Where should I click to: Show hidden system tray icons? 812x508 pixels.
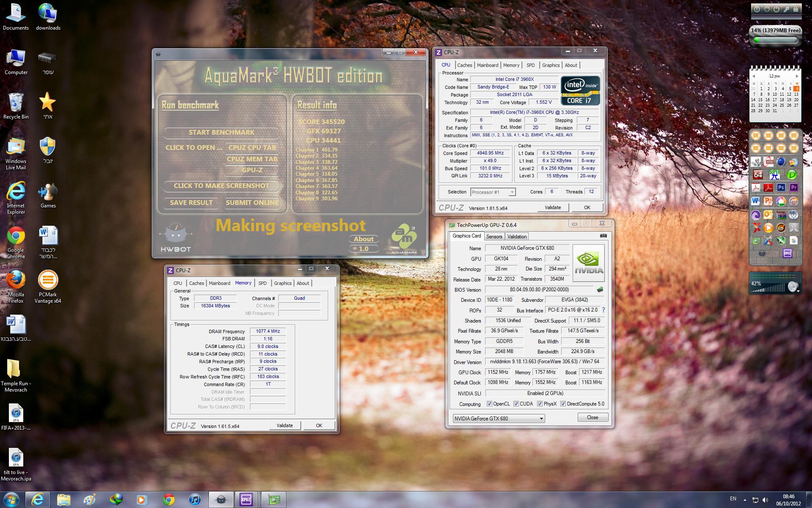click(x=745, y=500)
